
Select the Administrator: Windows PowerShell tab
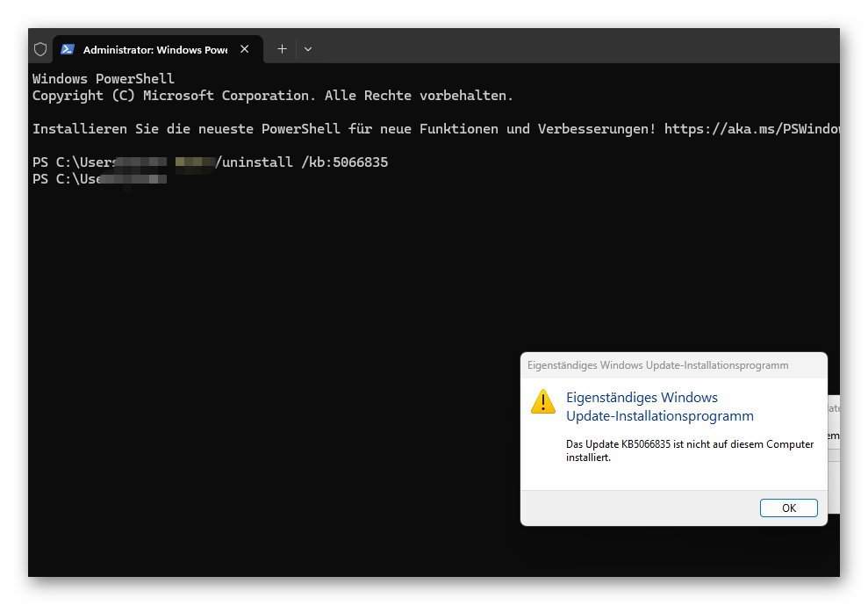tap(158, 49)
